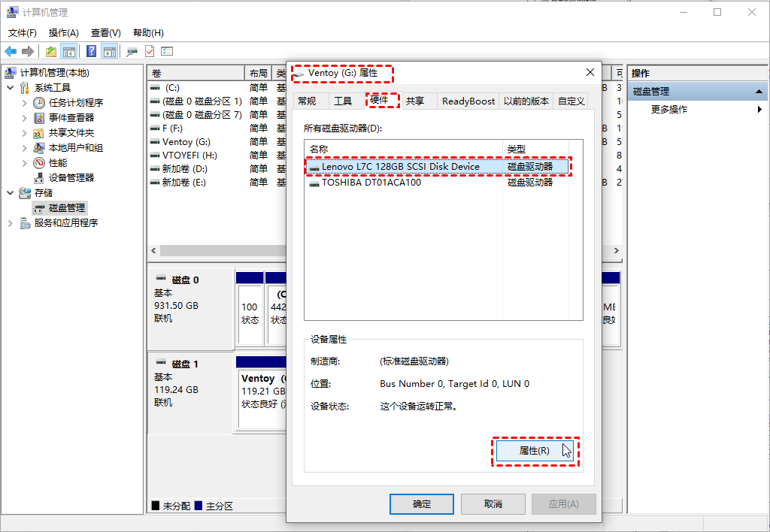Collapse the System Tools (系统工具) node
The image size is (770, 532).
pos(11,88)
